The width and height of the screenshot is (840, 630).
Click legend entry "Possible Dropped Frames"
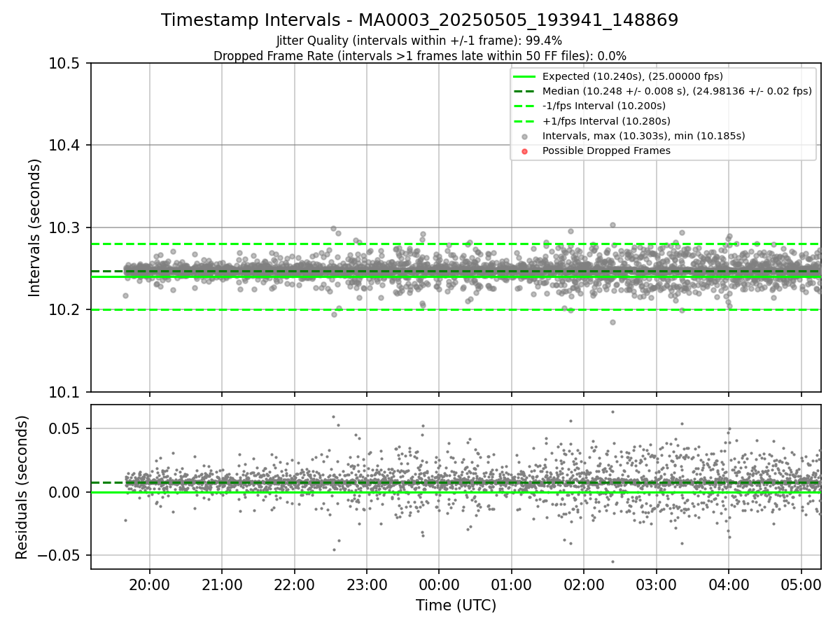tap(606, 150)
